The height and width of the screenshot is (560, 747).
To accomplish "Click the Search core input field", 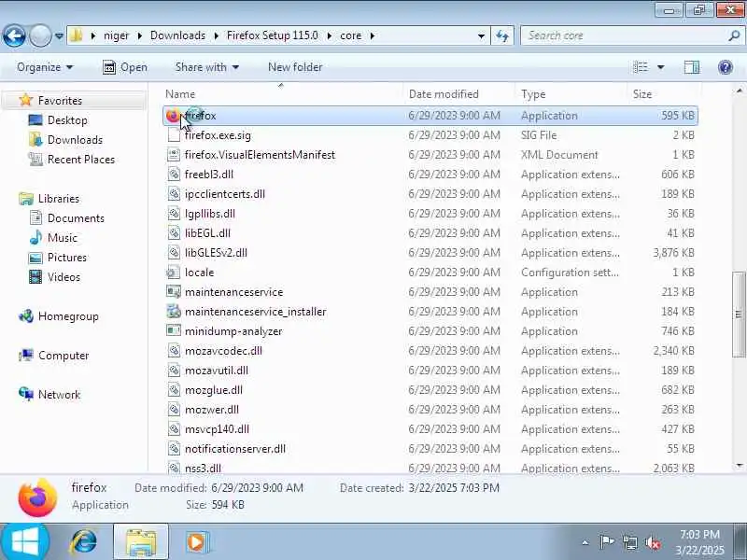I will pyautogui.click(x=624, y=35).
